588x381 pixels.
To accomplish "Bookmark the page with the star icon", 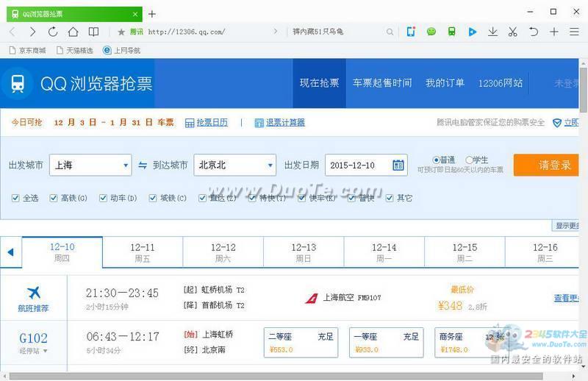I will (x=121, y=32).
